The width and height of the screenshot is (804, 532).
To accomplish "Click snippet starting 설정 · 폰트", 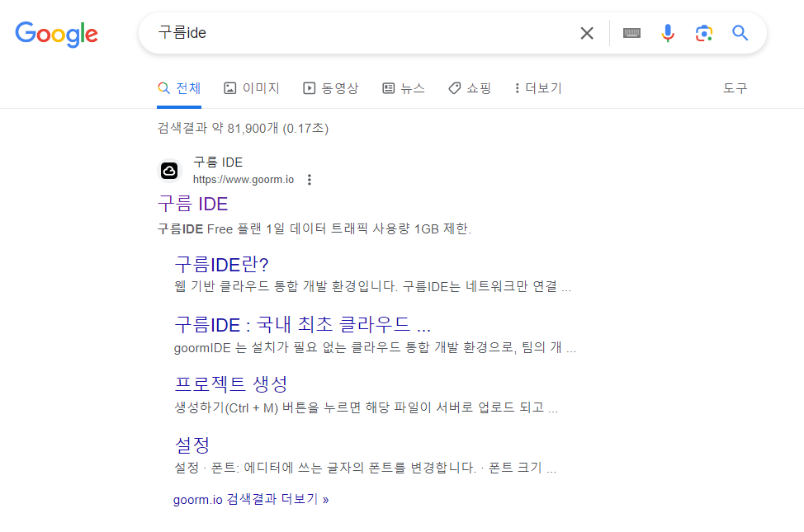I will [x=365, y=468].
